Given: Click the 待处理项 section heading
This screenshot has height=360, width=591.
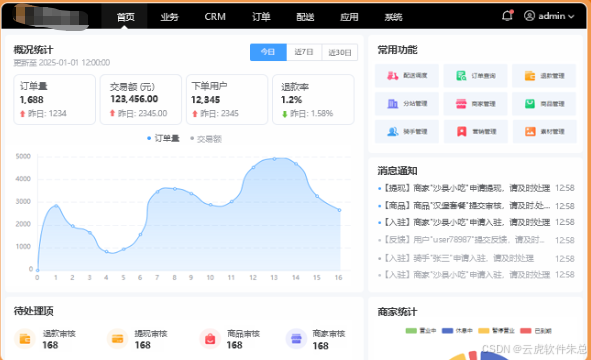Looking at the screenshot, I should (x=34, y=311).
